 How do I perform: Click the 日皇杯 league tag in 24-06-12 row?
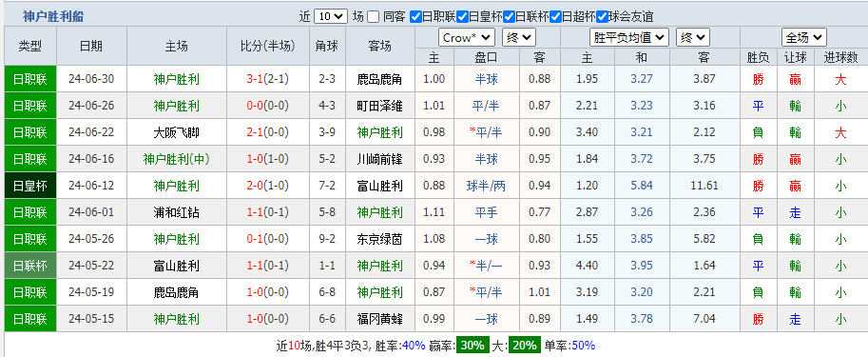click(x=30, y=186)
